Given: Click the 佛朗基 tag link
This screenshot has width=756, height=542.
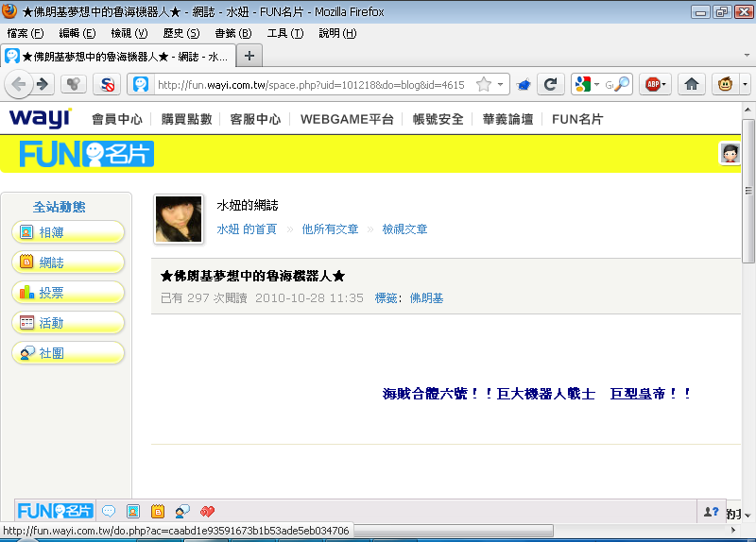Looking at the screenshot, I should [x=426, y=297].
